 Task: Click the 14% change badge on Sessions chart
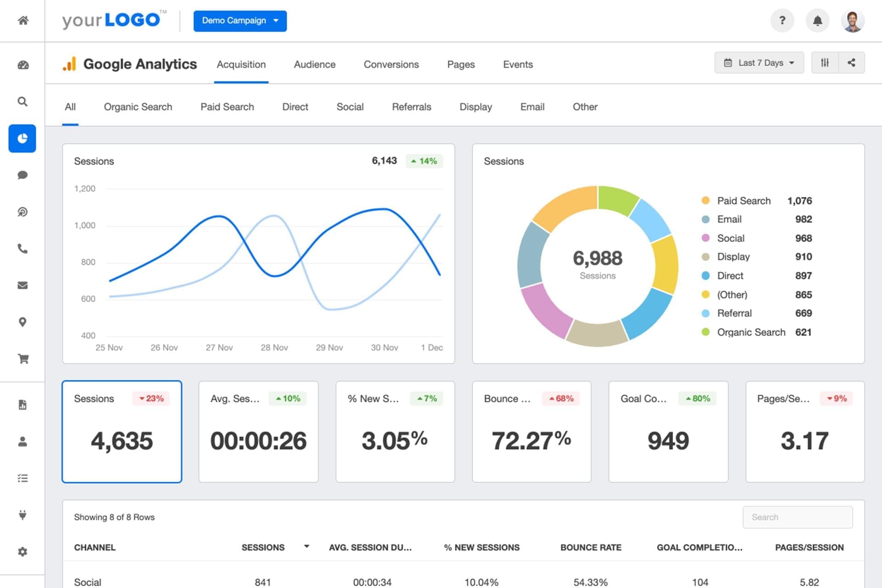coord(424,161)
